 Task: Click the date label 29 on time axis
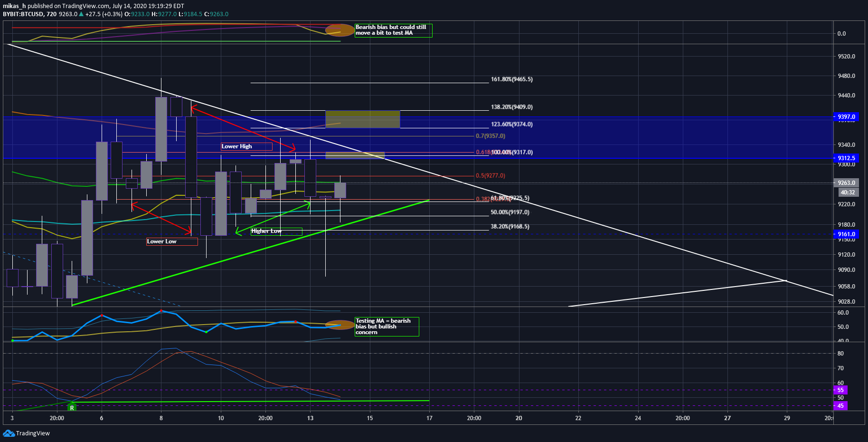pos(787,418)
